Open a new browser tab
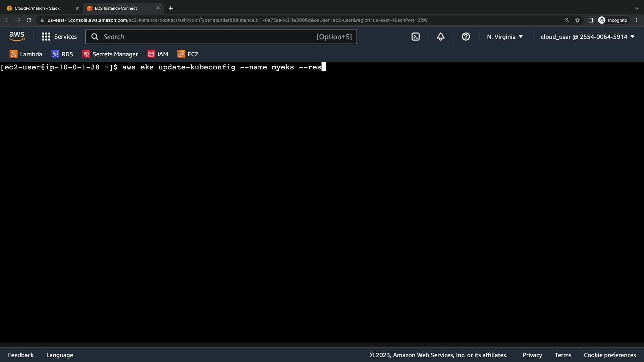The width and height of the screenshot is (644, 362). tap(171, 8)
